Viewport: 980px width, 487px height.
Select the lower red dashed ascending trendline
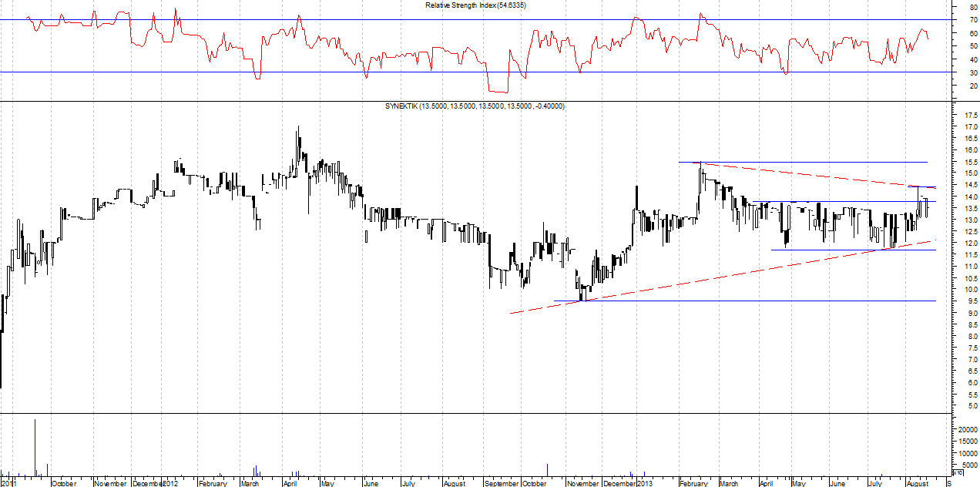point(693,283)
